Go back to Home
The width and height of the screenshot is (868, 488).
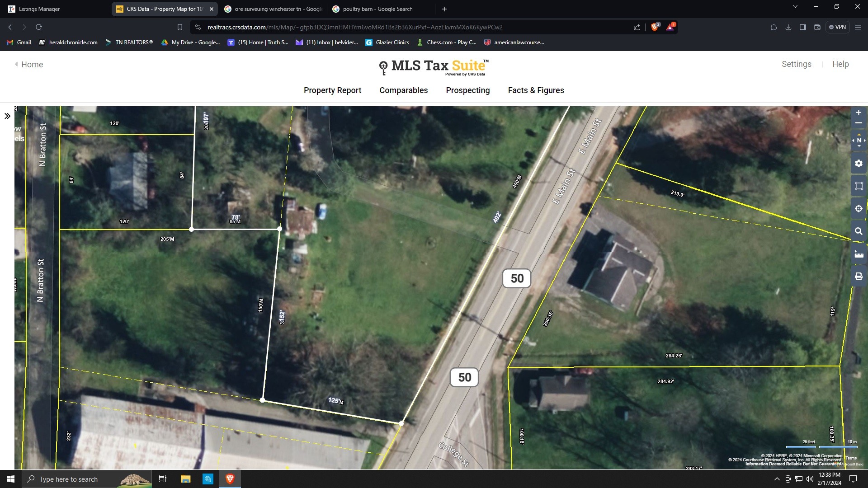pyautogui.click(x=29, y=65)
